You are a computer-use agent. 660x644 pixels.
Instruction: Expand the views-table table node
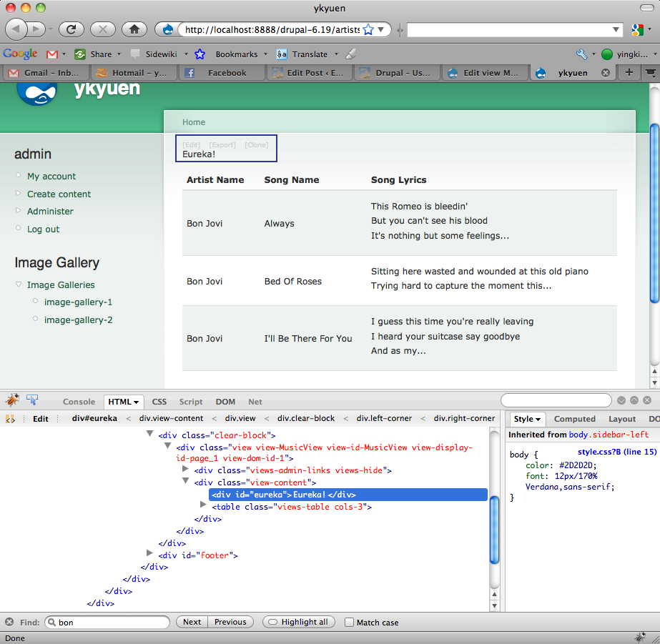(204, 506)
